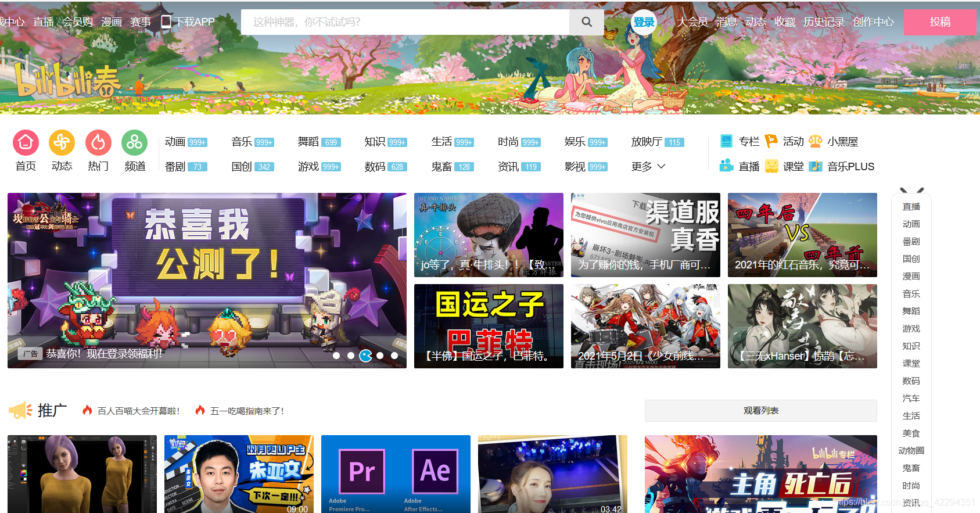
Task: Open the jo等了 真·牛排头 video thumbnail
Action: click(x=489, y=235)
